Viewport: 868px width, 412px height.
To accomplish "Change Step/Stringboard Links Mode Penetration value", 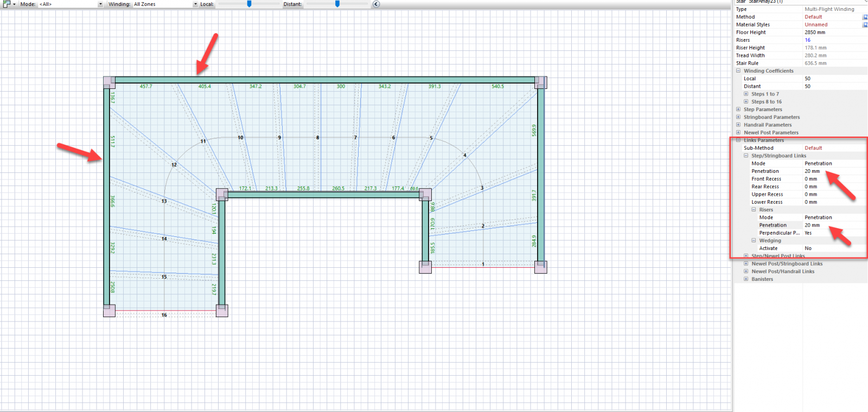I will pos(818,163).
